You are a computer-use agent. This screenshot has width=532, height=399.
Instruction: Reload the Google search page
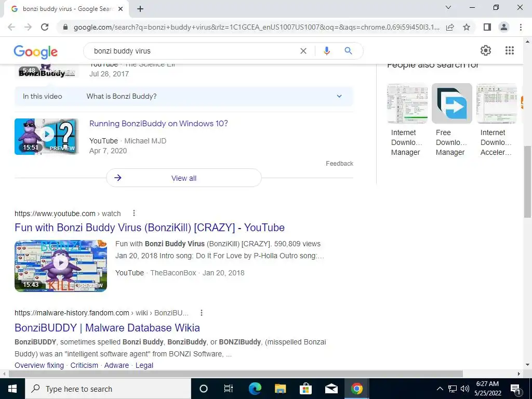click(45, 27)
